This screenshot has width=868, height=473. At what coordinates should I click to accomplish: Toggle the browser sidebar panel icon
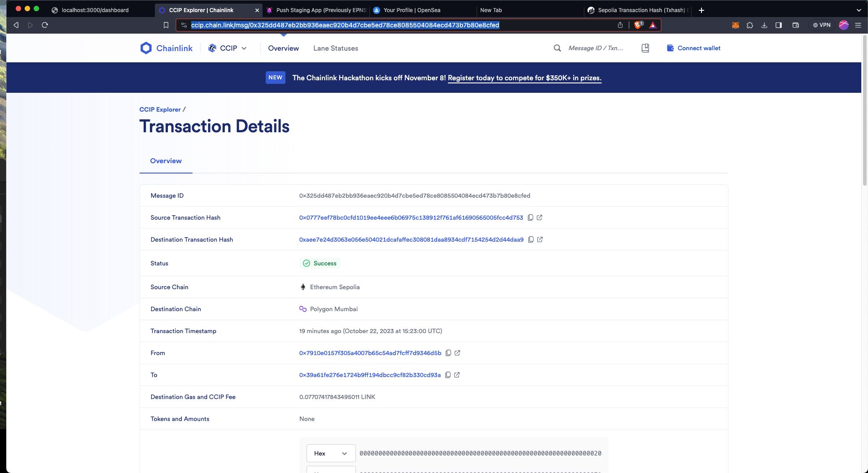pos(779,25)
